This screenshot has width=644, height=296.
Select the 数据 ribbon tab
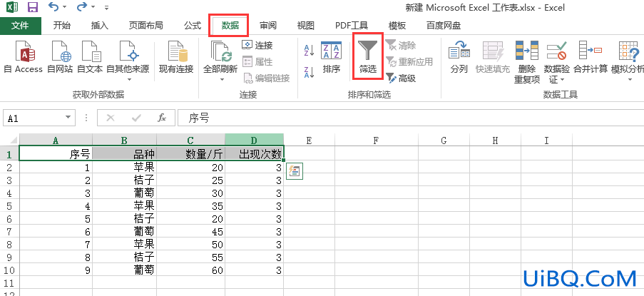coord(230,26)
